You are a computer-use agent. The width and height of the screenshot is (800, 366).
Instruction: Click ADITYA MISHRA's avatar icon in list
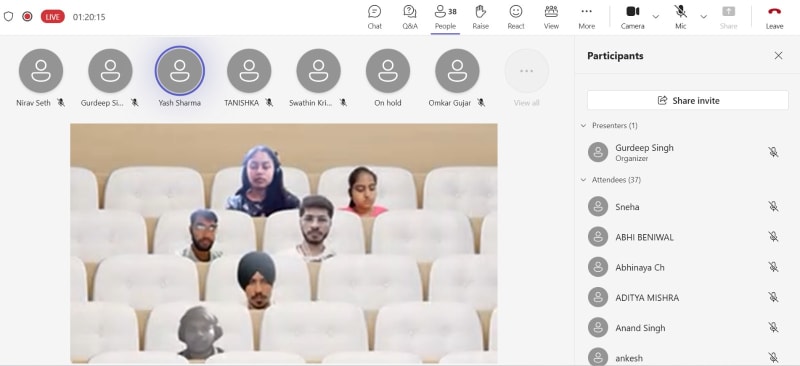[598, 298]
